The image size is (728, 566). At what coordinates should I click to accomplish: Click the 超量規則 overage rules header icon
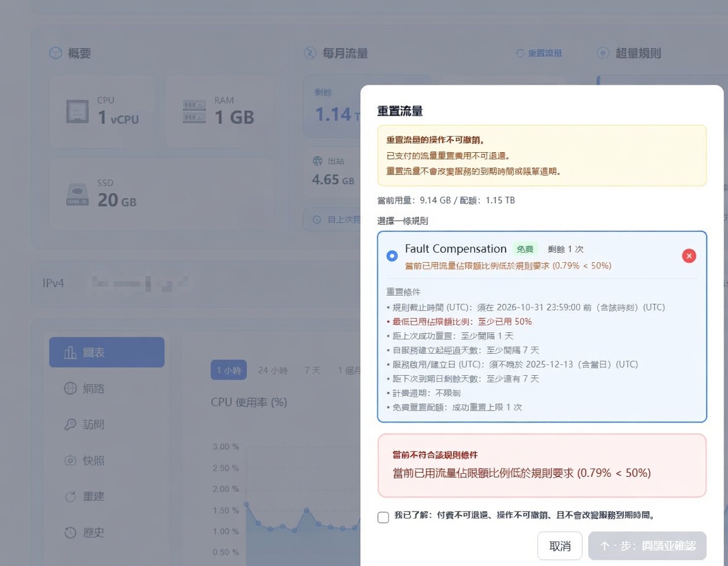pos(602,53)
